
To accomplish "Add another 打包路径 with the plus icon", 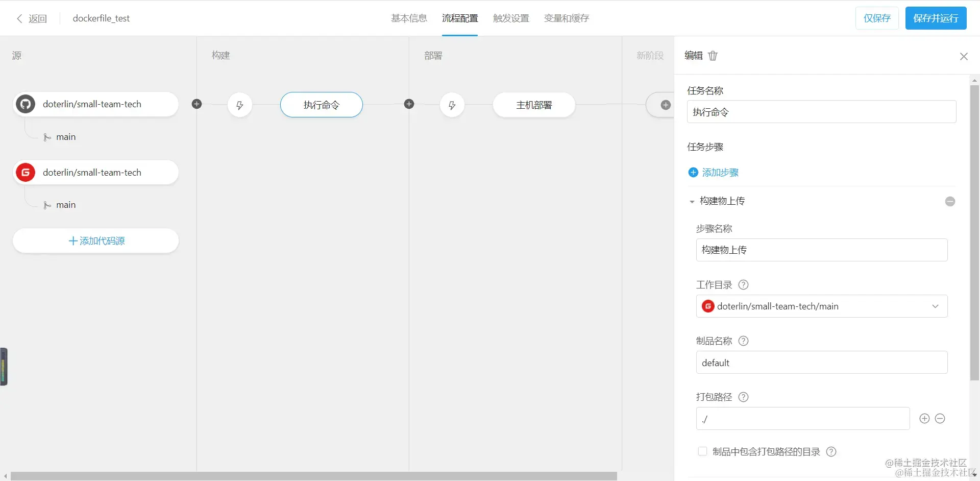I will coord(924,419).
